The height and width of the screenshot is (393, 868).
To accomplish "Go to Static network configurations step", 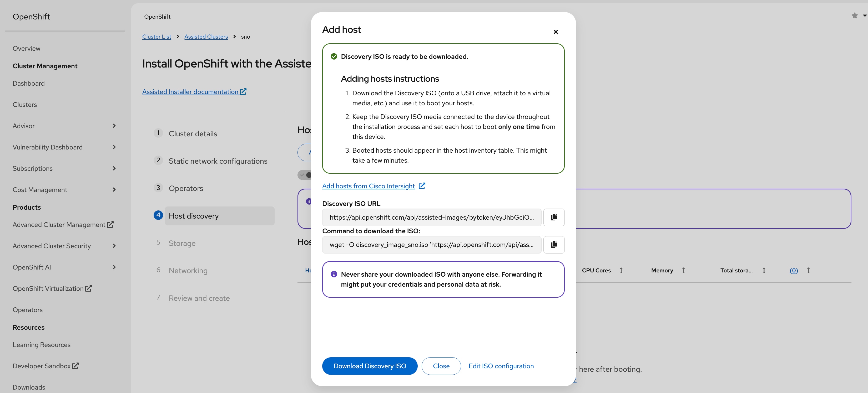I will 218,161.
